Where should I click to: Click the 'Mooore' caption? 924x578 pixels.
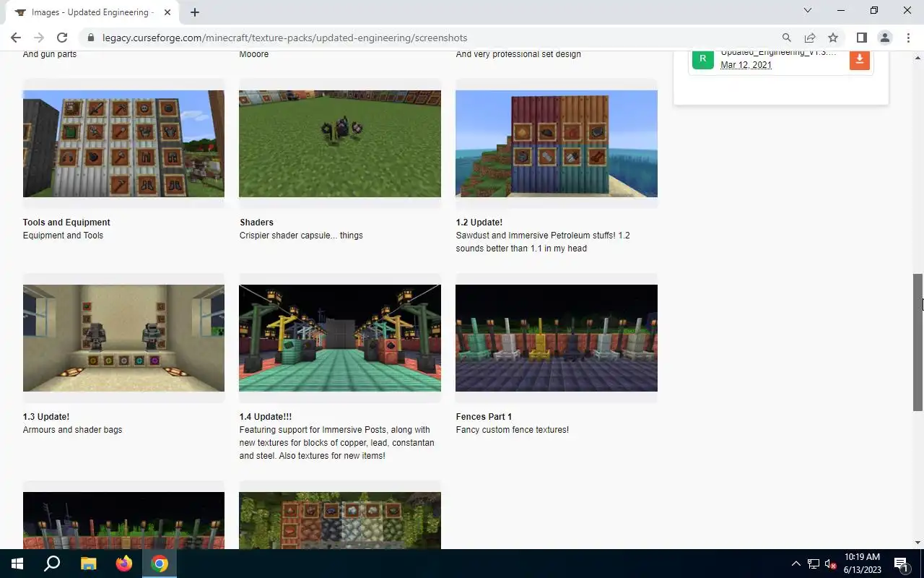pos(254,54)
